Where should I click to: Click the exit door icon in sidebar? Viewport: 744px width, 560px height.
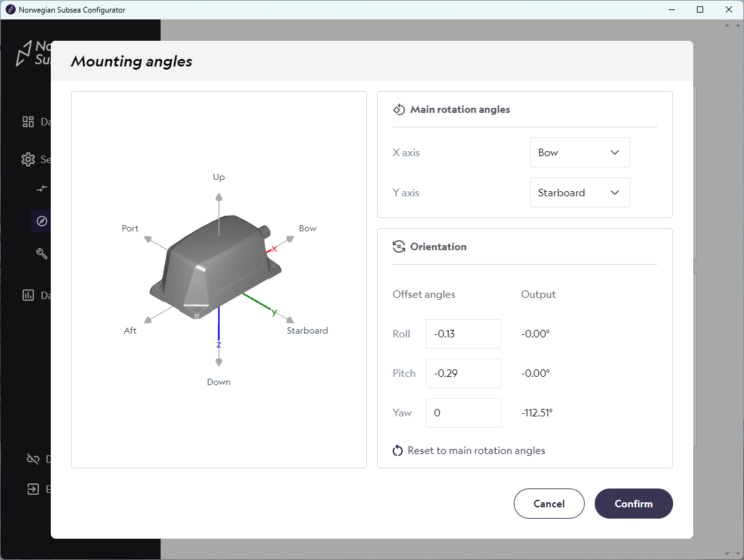tap(33, 489)
